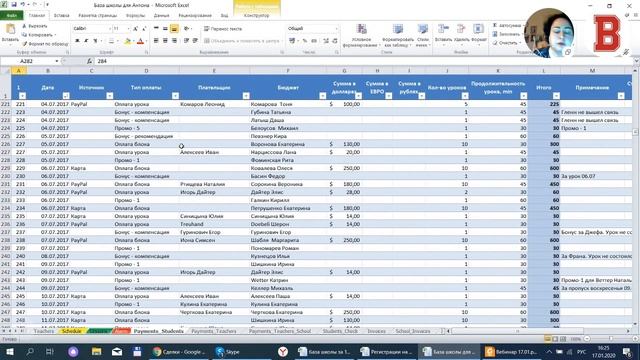The width and height of the screenshot is (640, 360).
Task: Switch to the Payments_Teachers sheet tab
Action: tap(214, 331)
